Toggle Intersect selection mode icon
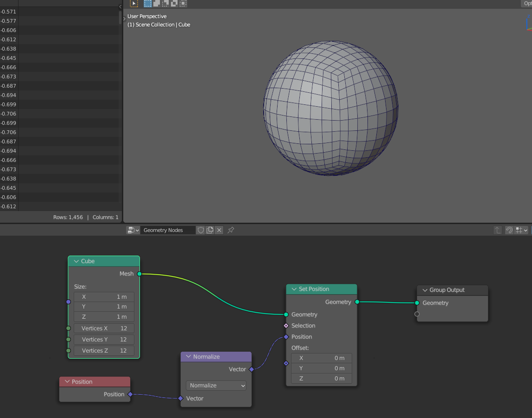This screenshot has width=532, height=418. [x=183, y=3]
